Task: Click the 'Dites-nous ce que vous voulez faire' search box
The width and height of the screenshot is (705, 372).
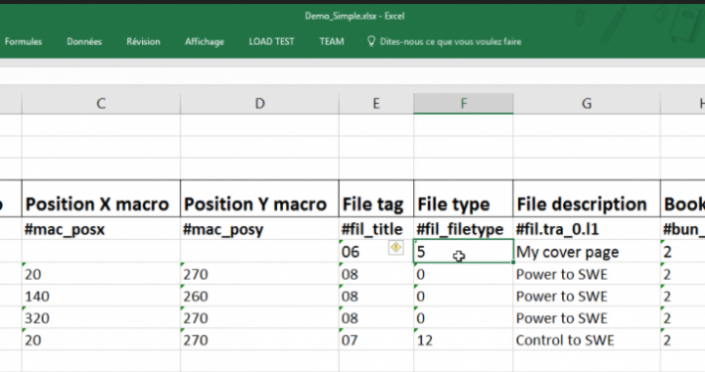Action: 450,41
